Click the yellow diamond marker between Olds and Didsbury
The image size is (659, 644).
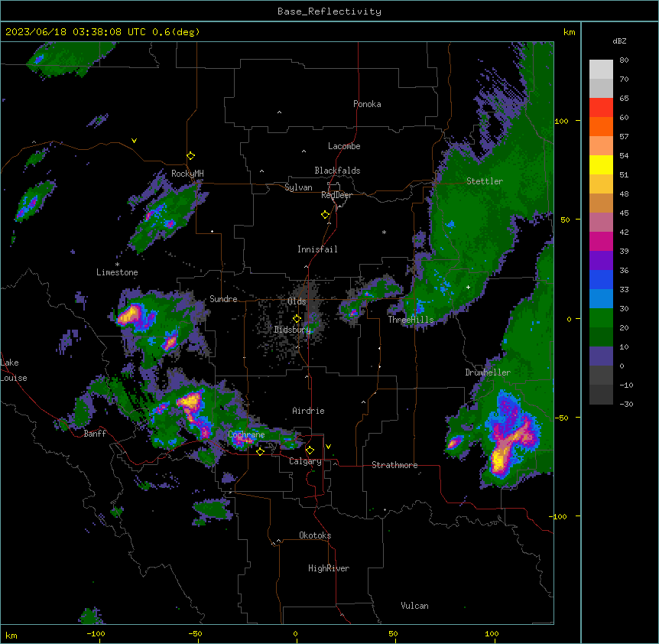[297, 319]
